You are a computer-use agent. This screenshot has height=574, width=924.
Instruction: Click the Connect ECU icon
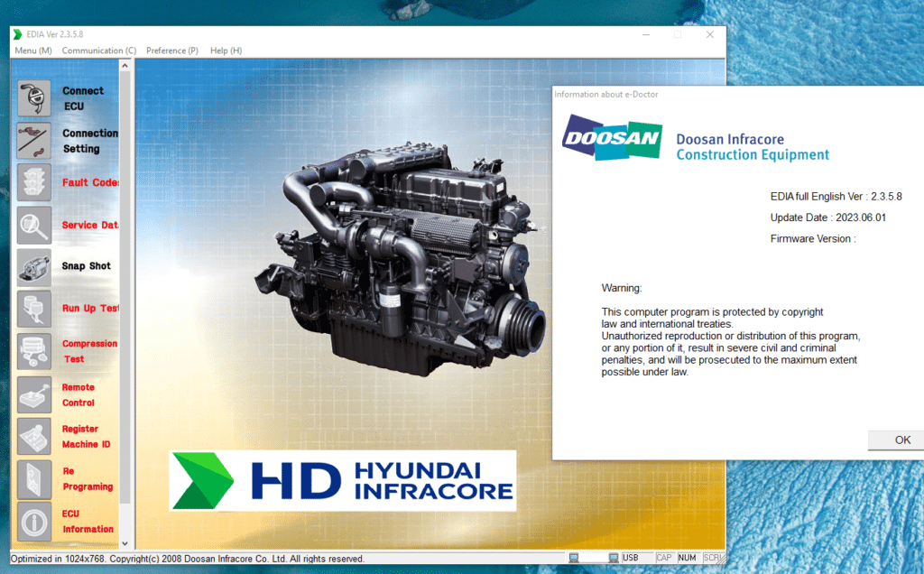tap(34, 98)
